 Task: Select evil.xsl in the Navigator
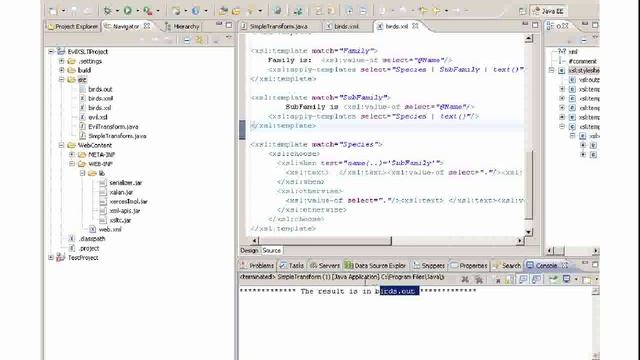[98, 117]
